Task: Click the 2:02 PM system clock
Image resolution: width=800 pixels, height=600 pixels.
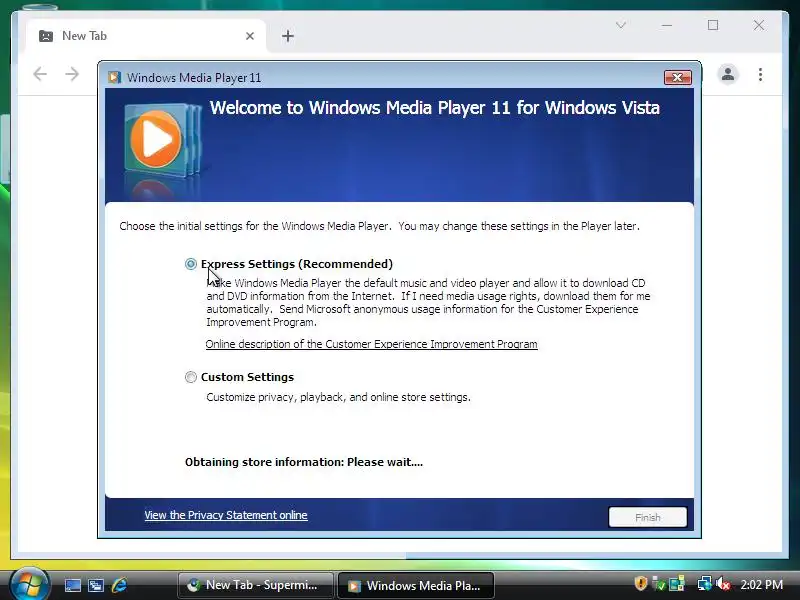Action: [761, 585]
